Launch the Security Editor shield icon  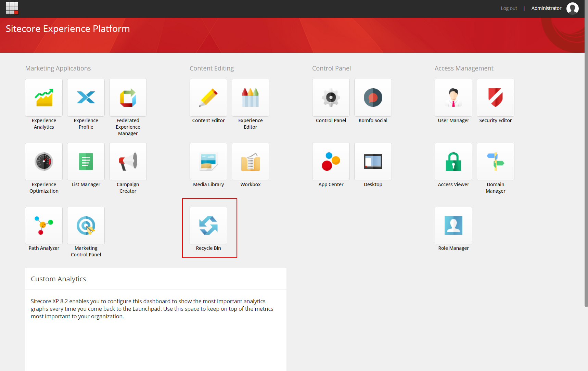point(496,98)
